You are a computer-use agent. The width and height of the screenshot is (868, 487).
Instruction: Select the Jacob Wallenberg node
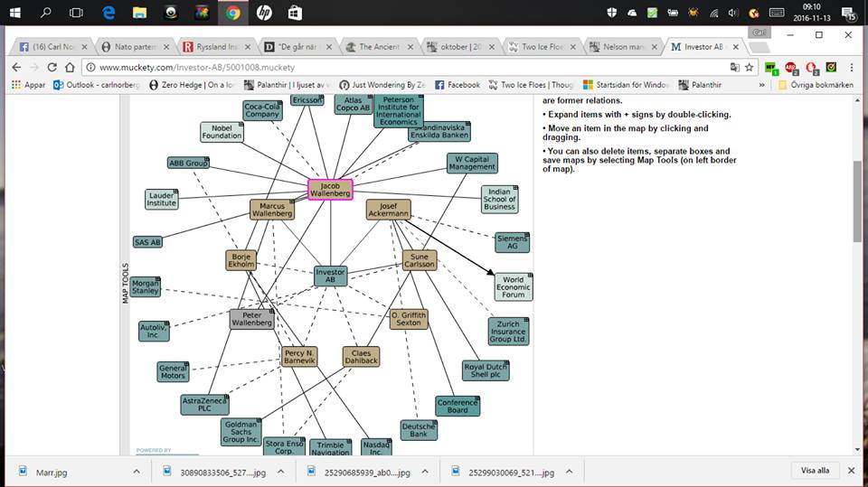(329, 189)
